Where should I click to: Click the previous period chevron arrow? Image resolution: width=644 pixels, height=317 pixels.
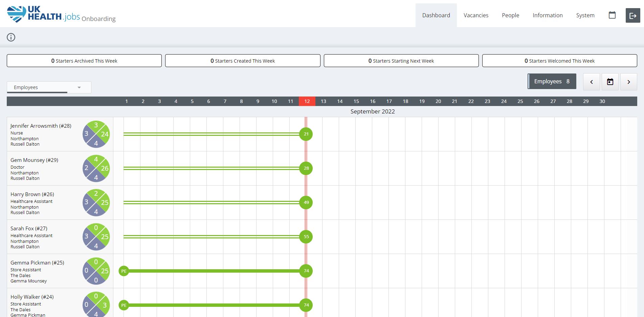point(591,82)
